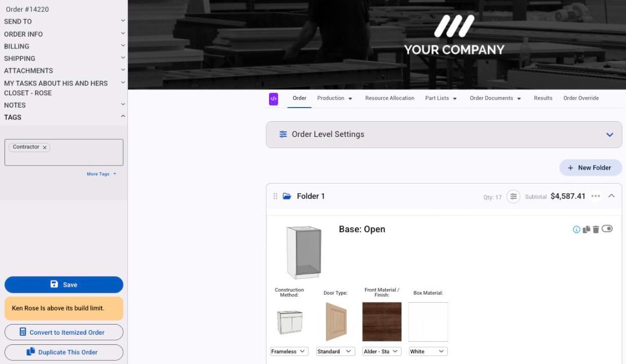Expand the SEND TO section

click(x=123, y=21)
